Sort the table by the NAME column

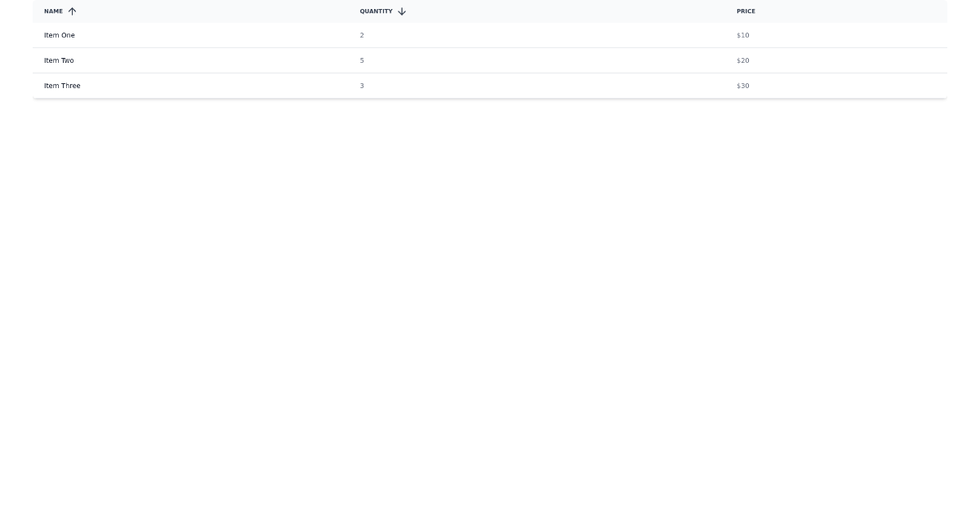[x=53, y=11]
